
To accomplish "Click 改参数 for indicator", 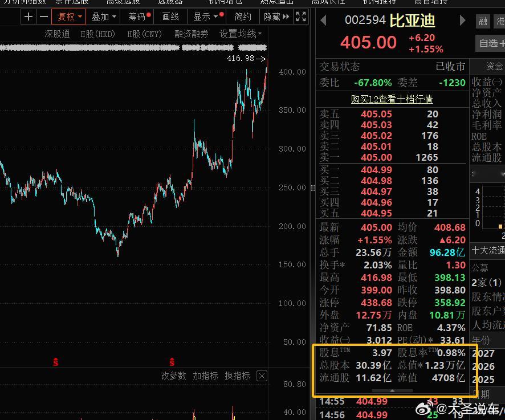I will coord(174,376).
